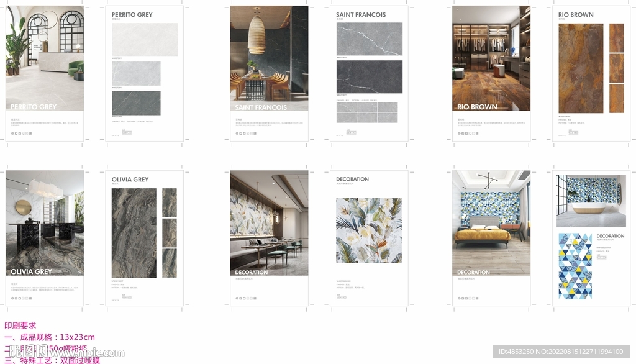Pick the top small Olivia Grey swatch
This screenshot has height=364, width=636.
tap(170, 202)
